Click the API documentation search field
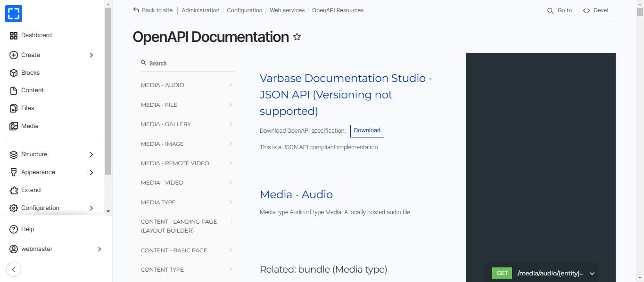The height and width of the screenshot is (282, 644). [189, 64]
